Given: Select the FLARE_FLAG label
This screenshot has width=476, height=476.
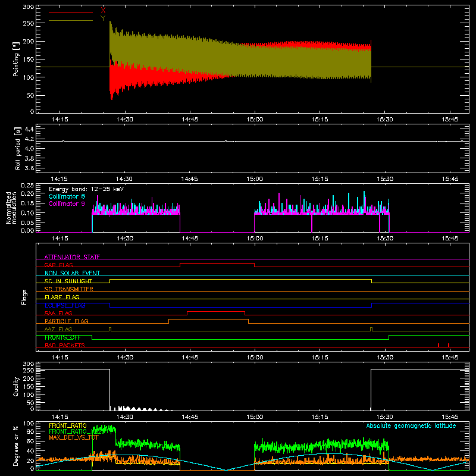Looking at the screenshot, I should [62, 297].
